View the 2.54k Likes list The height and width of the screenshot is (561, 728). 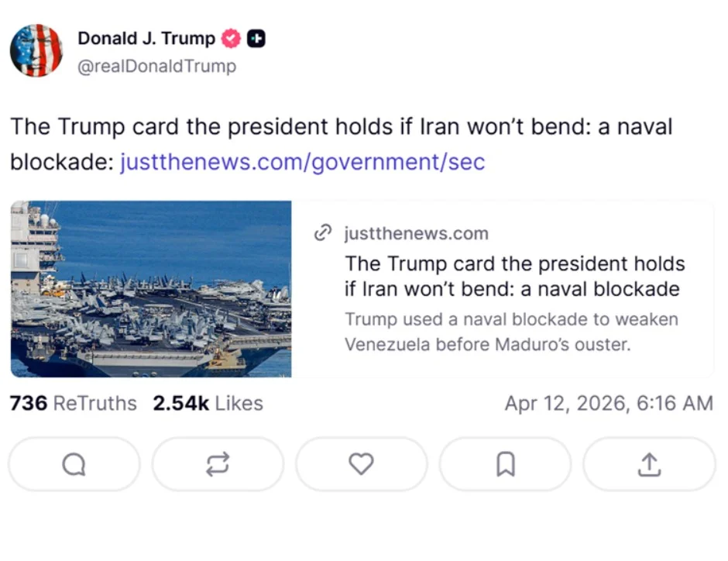208,404
